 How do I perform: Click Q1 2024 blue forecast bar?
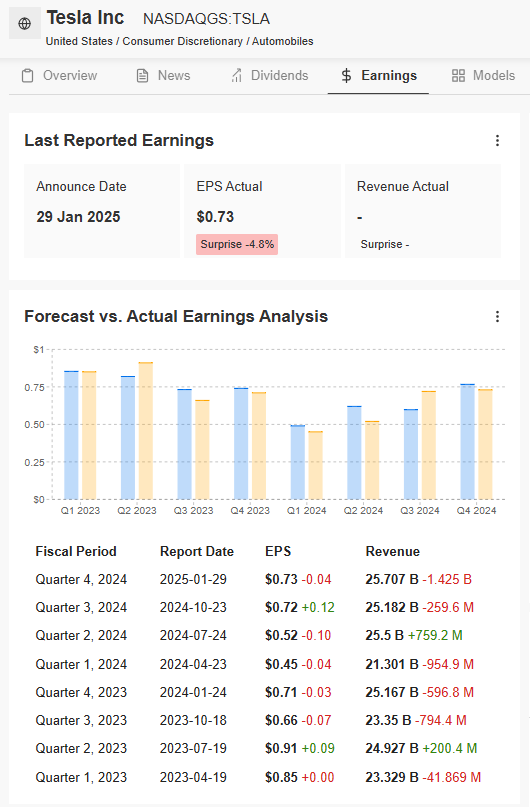pyautogui.click(x=297, y=462)
